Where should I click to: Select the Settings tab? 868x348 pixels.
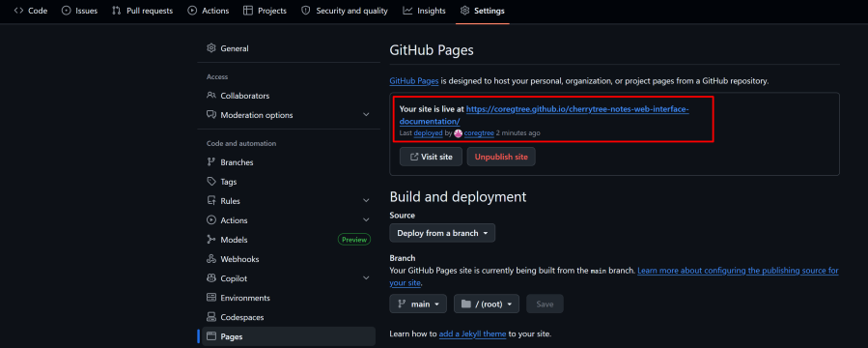(482, 11)
